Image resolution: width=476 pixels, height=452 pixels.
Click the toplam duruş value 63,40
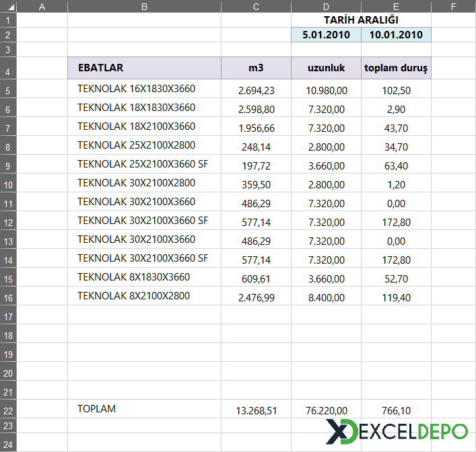(x=396, y=165)
